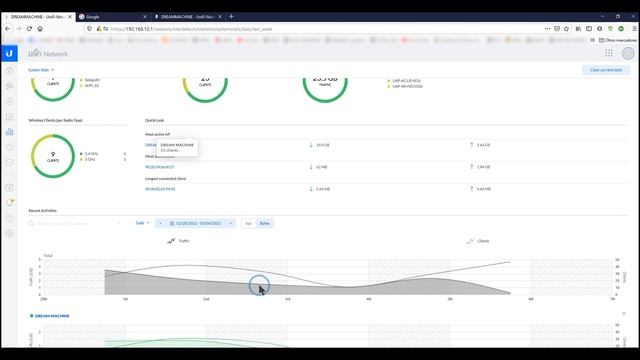Open the page actions three-dots icon
This screenshot has height=360, width=640.
click(x=547, y=29)
